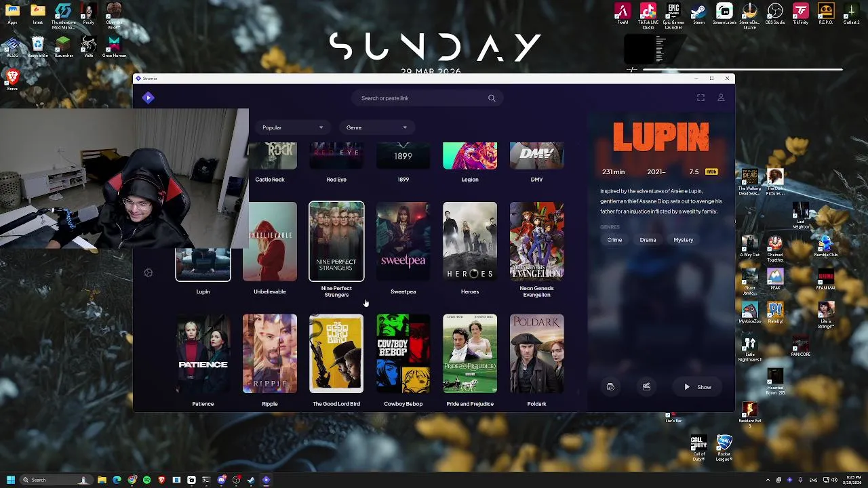Select the Lupin poster
This screenshot has width=868, height=488.
click(x=203, y=264)
